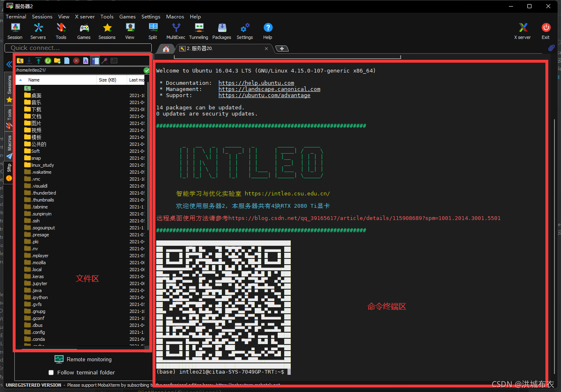Add a new terminal tab

click(282, 48)
